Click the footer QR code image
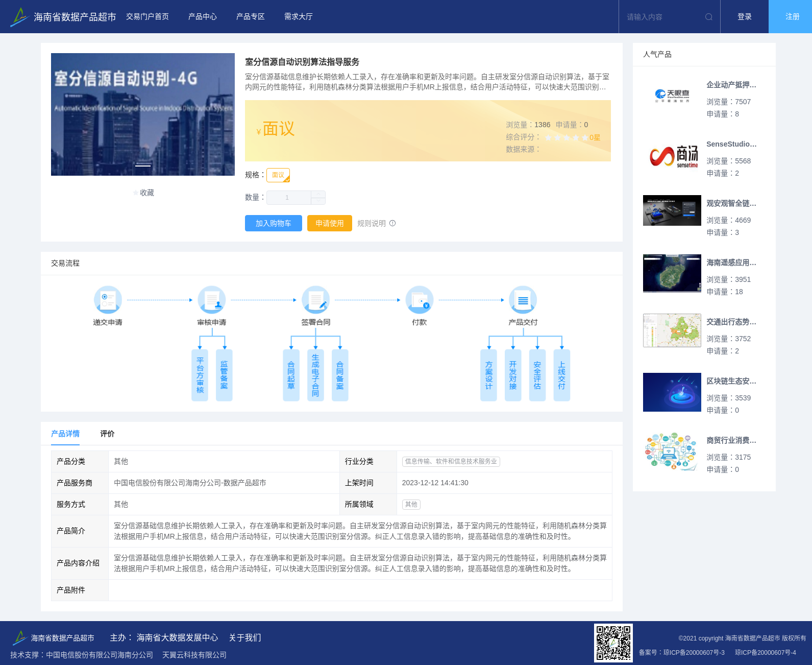 613,643
